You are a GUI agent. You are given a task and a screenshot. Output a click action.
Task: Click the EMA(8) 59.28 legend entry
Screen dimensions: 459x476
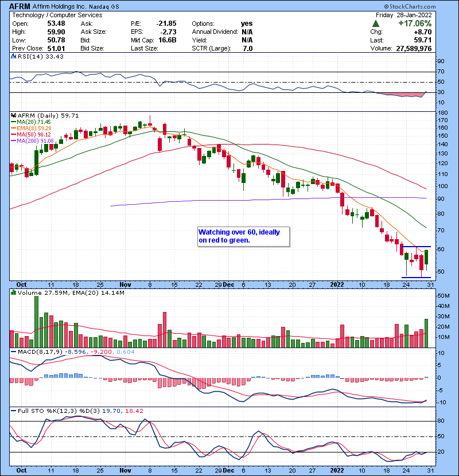click(32, 128)
